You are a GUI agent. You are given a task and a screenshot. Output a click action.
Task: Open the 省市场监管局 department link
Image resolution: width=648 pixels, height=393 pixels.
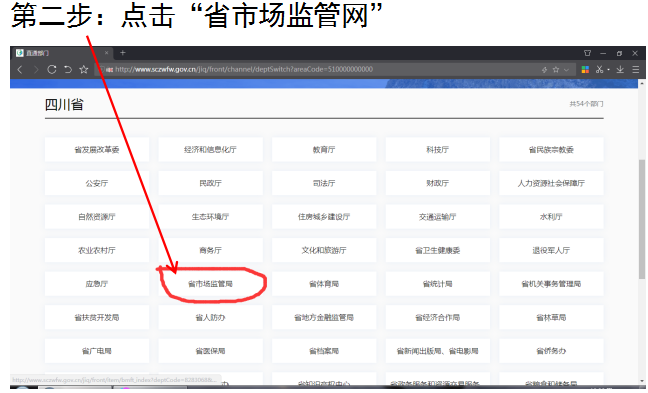pyautogui.click(x=210, y=284)
